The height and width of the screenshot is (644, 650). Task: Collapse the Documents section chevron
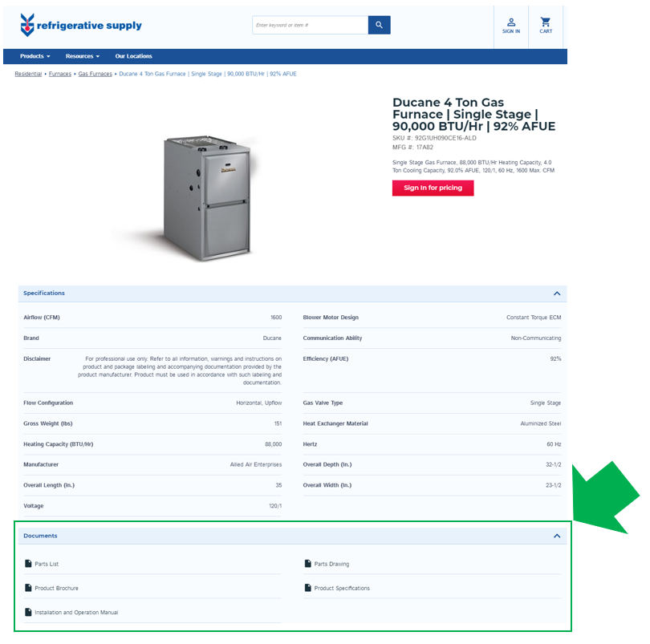557,536
